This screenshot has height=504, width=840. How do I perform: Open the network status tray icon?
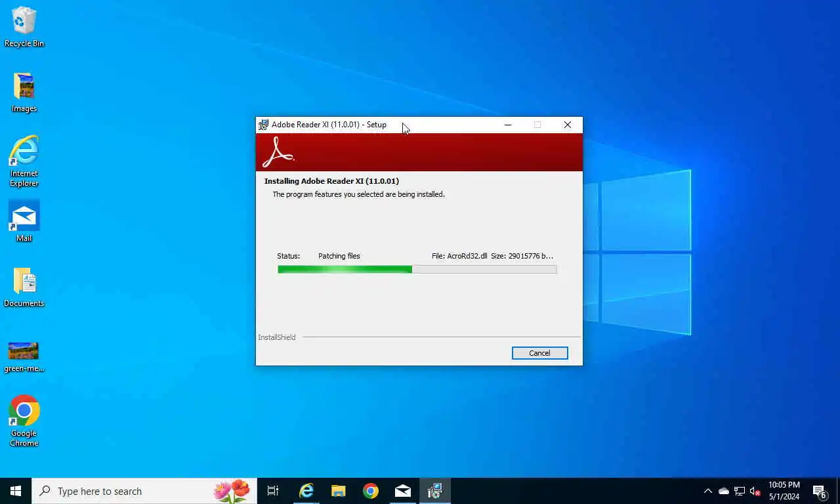pos(740,491)
